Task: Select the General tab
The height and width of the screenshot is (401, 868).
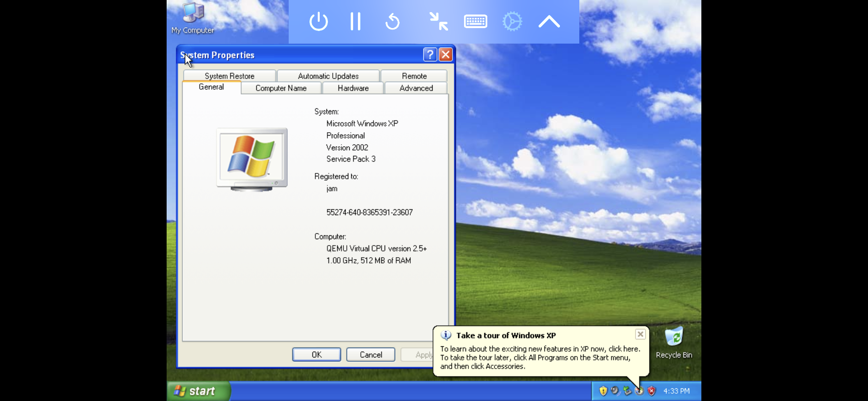Action: pyautogui.click(x=211, y=87)
